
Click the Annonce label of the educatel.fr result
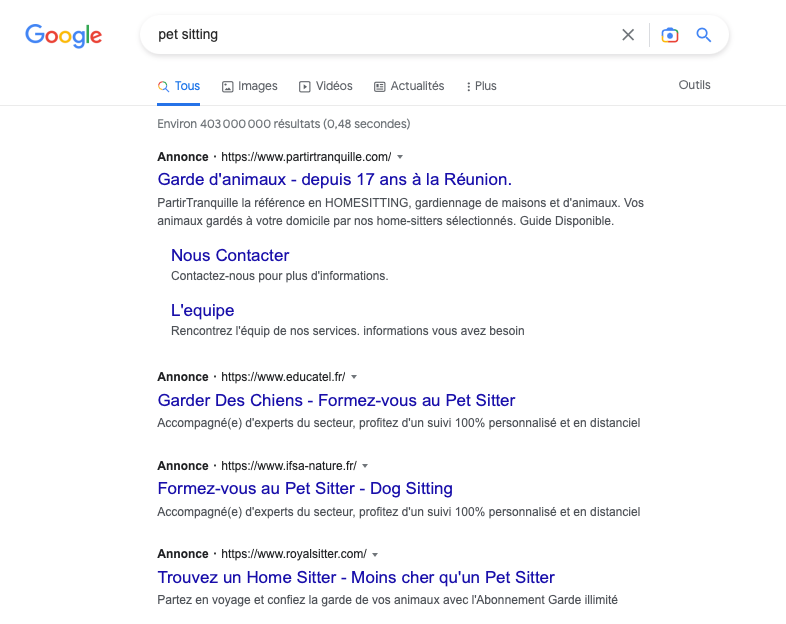[x=182, y=377]
